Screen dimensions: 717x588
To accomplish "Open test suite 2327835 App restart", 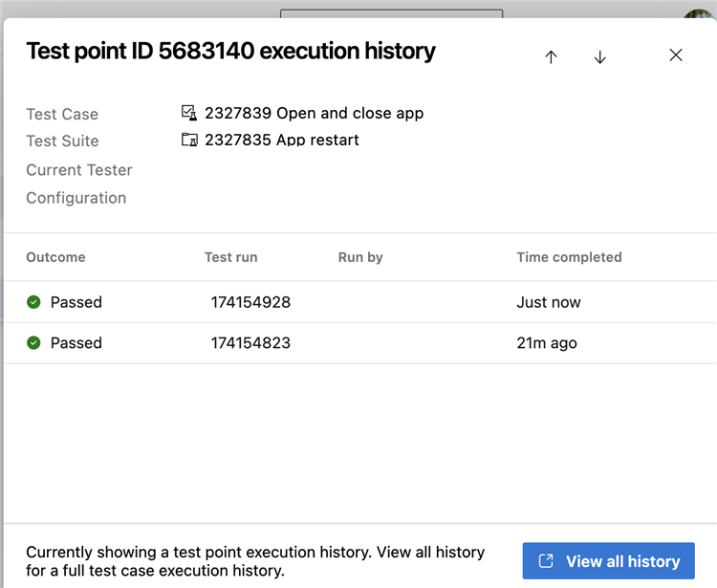I will 282,140.
